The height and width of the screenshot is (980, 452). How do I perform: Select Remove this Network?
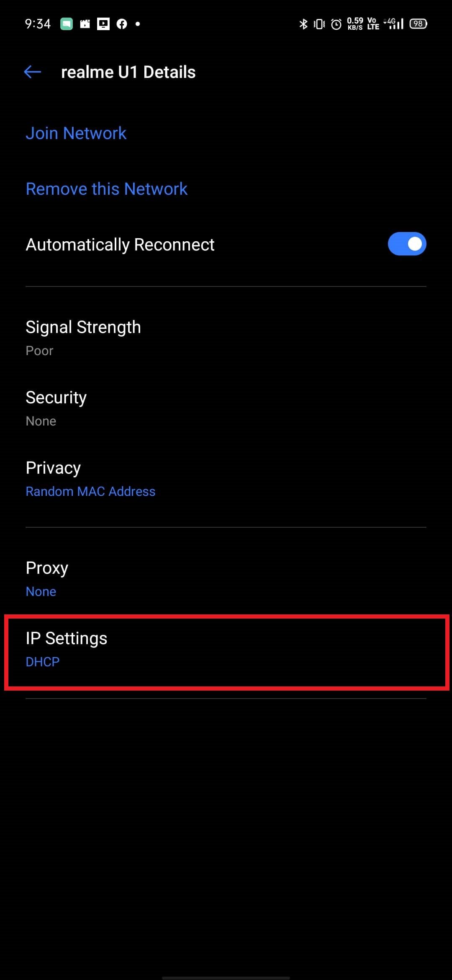[106, 188]
